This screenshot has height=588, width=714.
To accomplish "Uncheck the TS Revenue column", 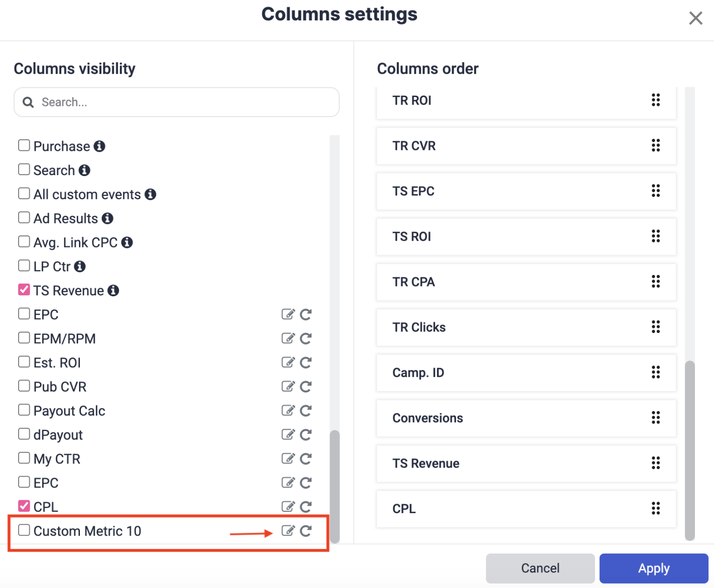I will (x=24, y=289).
